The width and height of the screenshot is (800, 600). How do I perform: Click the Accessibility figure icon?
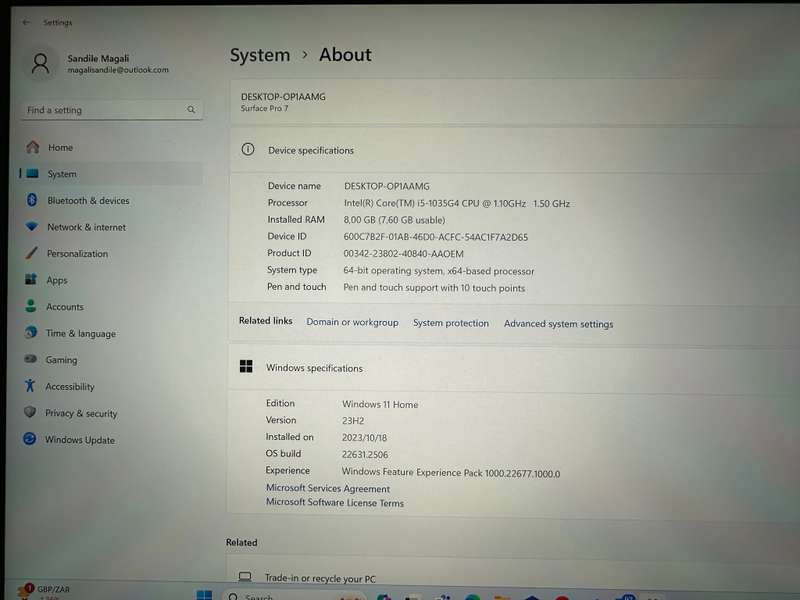click(x=30, y=385)
